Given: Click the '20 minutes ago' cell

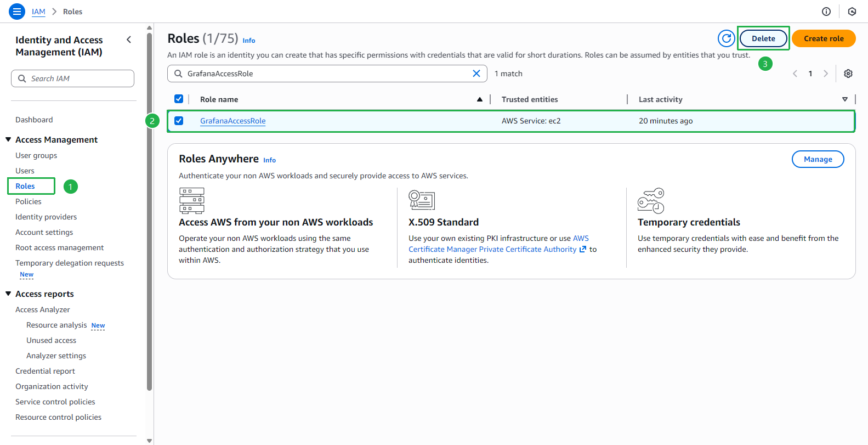Looking at the screenshot, I should coord(666,121).
